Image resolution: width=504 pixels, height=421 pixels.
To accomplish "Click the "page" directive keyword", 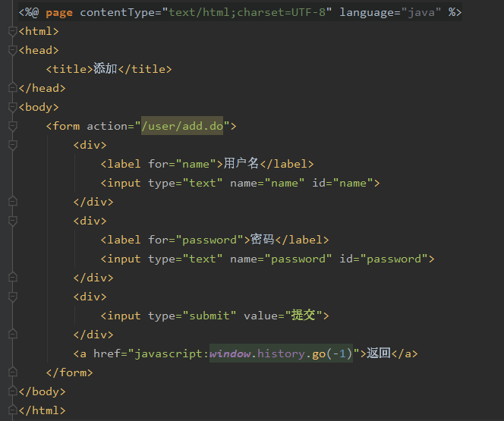I will pos(59,13).
